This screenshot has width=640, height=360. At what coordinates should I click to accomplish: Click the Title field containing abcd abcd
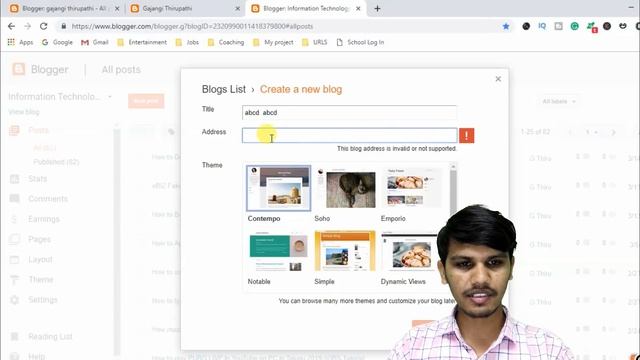pyautogui.click(x=349, y=113)
